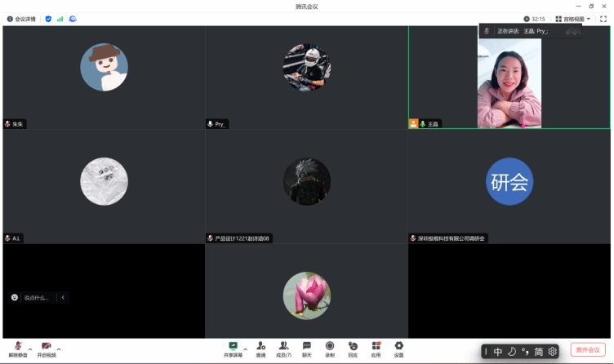
Task: Open 回应 reactions
Action: (x=353, y=348)
